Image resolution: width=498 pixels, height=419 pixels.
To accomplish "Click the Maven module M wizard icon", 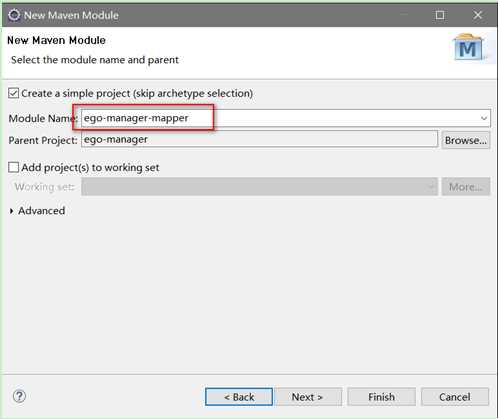I will pos(468,47).
